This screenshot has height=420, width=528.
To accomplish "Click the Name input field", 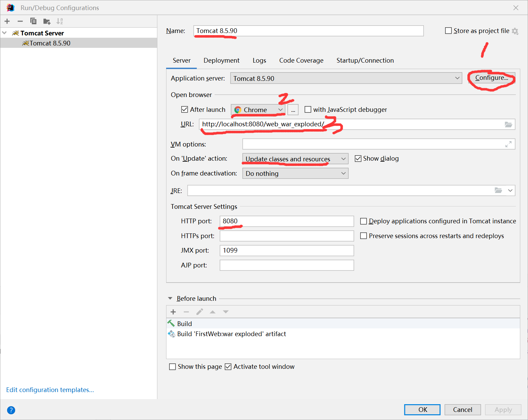I will 309,31.
